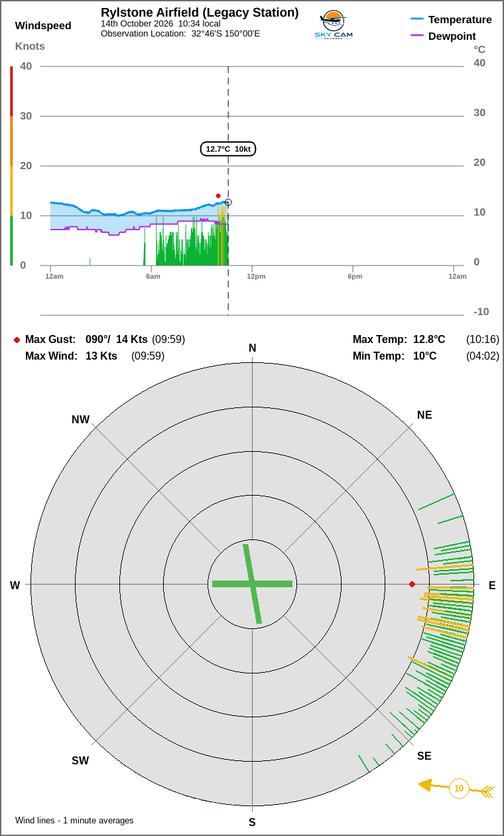Click the 12.7°C 10kt tooltip label

coord(228,149)
